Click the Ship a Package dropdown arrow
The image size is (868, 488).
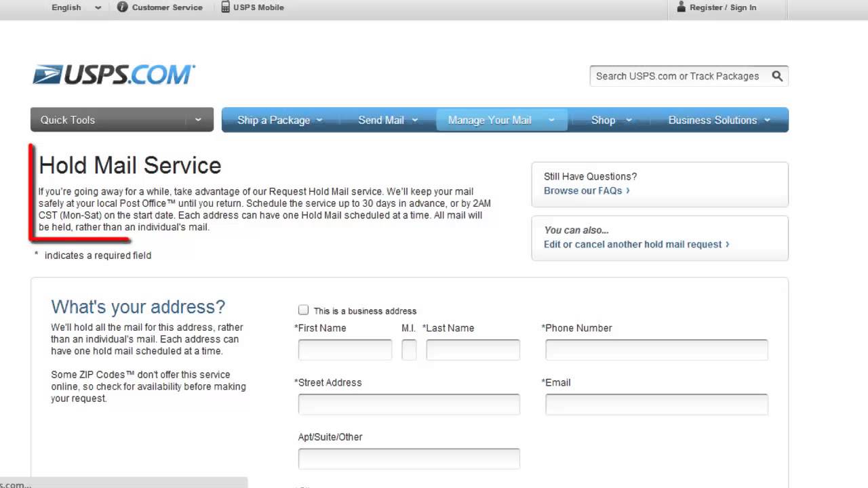[319, 120]
